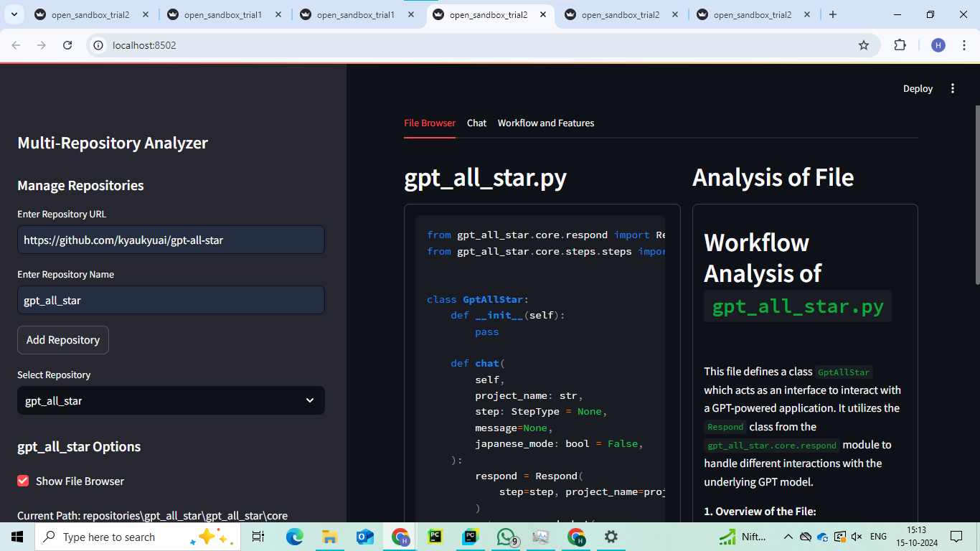Reload the localhost page
The width and height of the screenshot is (980, 551).
67,45
